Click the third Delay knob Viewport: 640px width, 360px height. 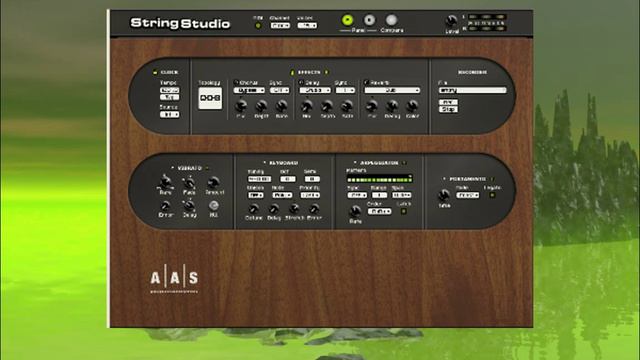pos(347,107)
